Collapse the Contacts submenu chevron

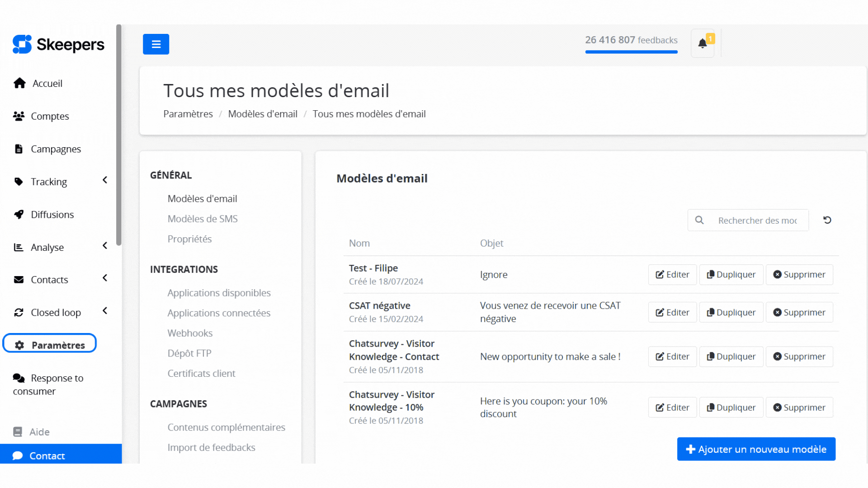click(x=104, y=278)
